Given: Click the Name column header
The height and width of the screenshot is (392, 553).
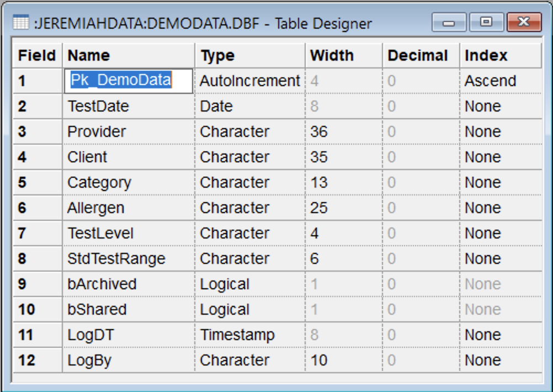Looking at the screenshot, I should [128, 55].
